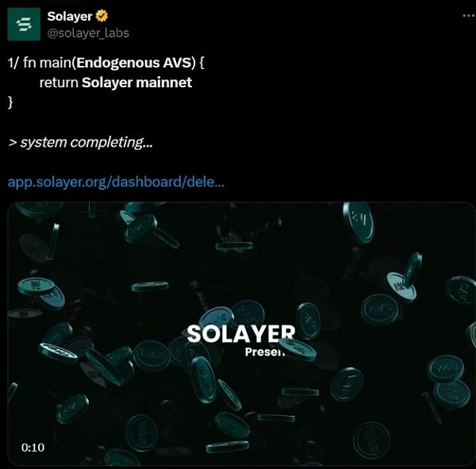This screenshot has width=476, height=469.
Task: Select the bold 'Endogenous AVS' text
Action: 136,63
